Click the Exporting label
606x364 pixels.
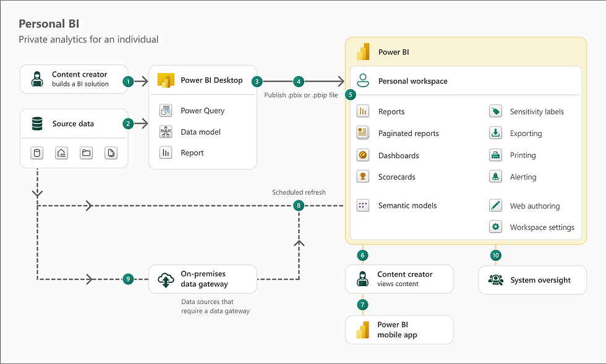pos(526,133)
